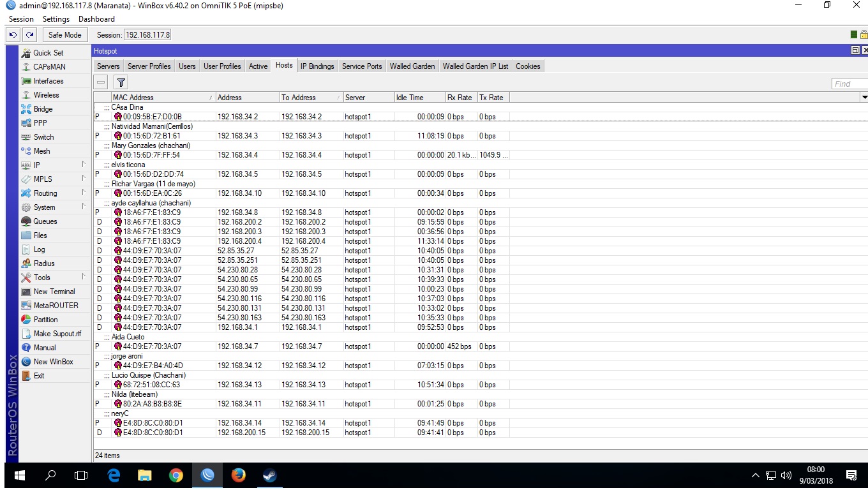Sort by Tx Rate column header
Viewport: 868px width, 490px height.
point(493,98)
